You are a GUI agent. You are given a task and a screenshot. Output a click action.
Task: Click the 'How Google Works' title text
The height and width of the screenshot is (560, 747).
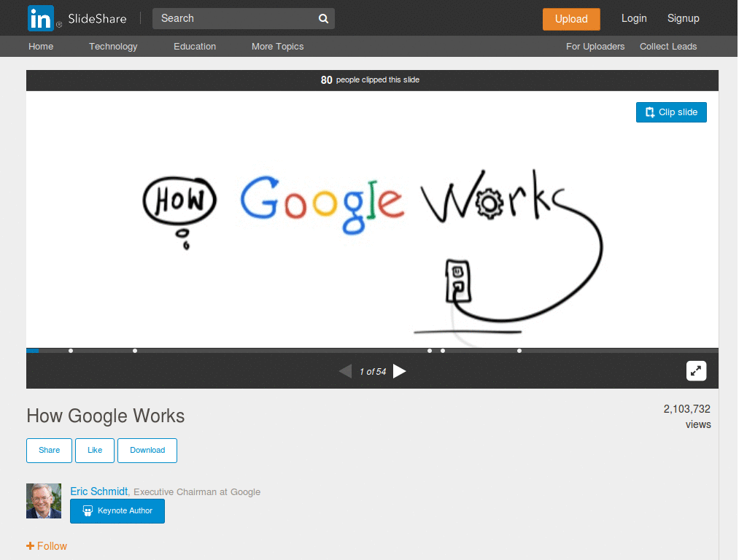[105, 416]
